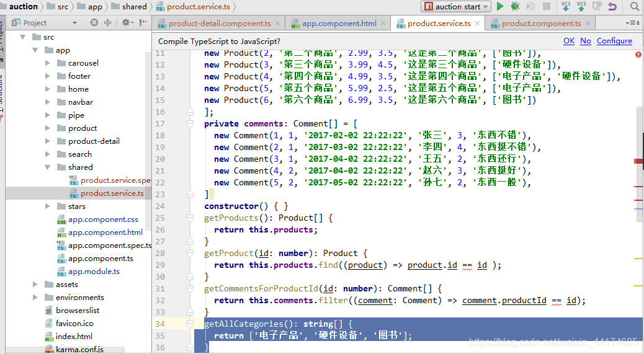Toggle fold marker at line 28

pos(190,253)
